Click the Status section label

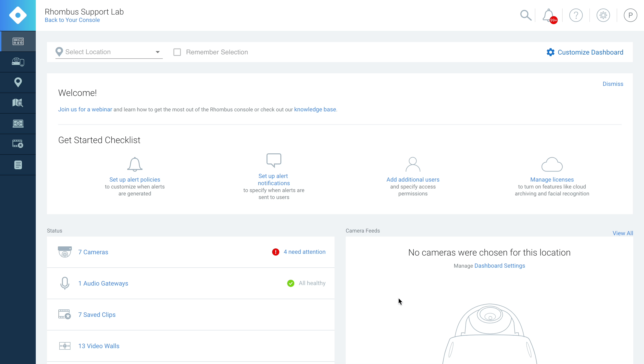(x=55, y=231)
